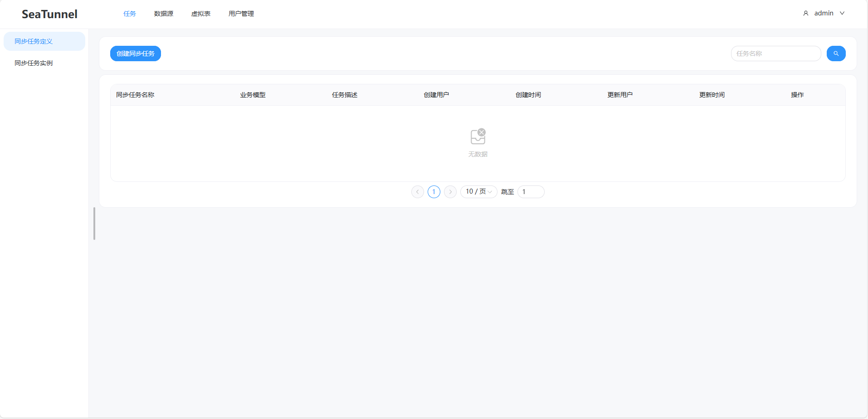Image resolution: width=868 pixels, height=419 pixels.
Task: Open the 10 / 页 page size dropdown
Action: [479, 192]
